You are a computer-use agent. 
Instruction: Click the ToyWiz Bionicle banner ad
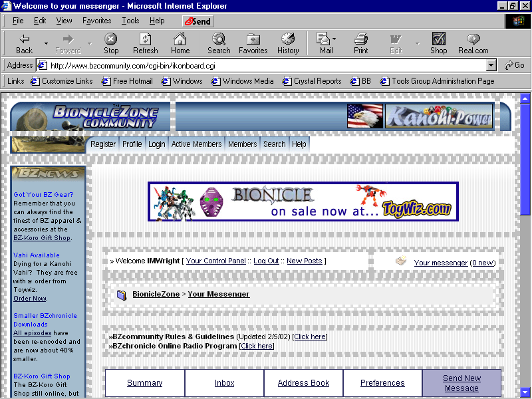[303, 201]
